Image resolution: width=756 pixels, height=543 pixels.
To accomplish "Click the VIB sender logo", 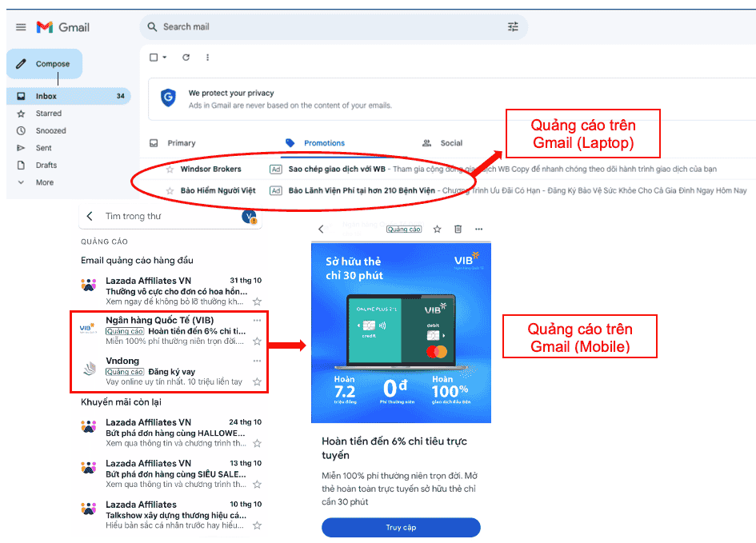I will pyautogui.click(x=88, y=329).
